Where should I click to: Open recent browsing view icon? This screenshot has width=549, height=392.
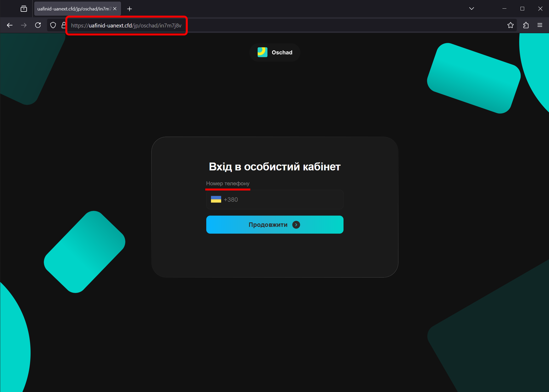pos(24,9)
